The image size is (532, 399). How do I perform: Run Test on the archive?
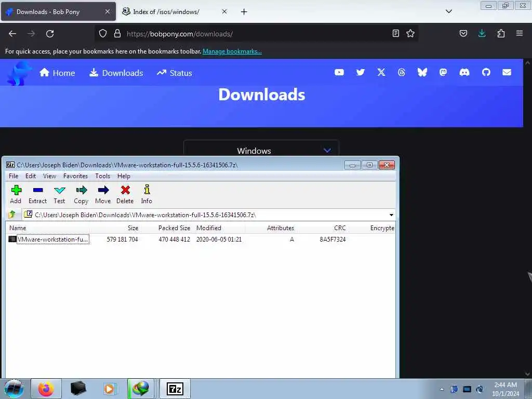59,194
